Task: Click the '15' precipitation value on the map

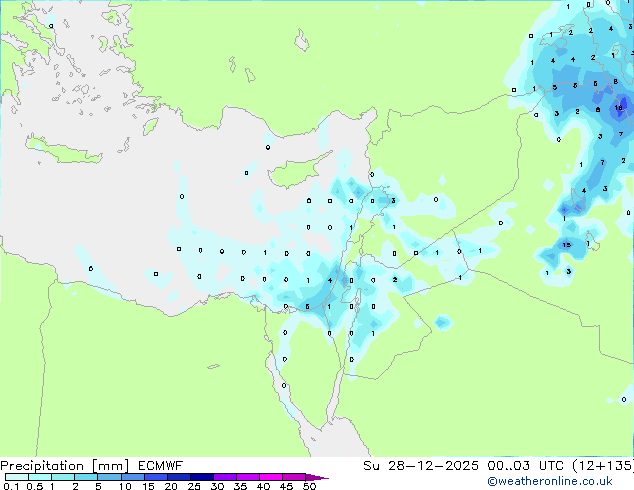Action: (x=566, y=245)
